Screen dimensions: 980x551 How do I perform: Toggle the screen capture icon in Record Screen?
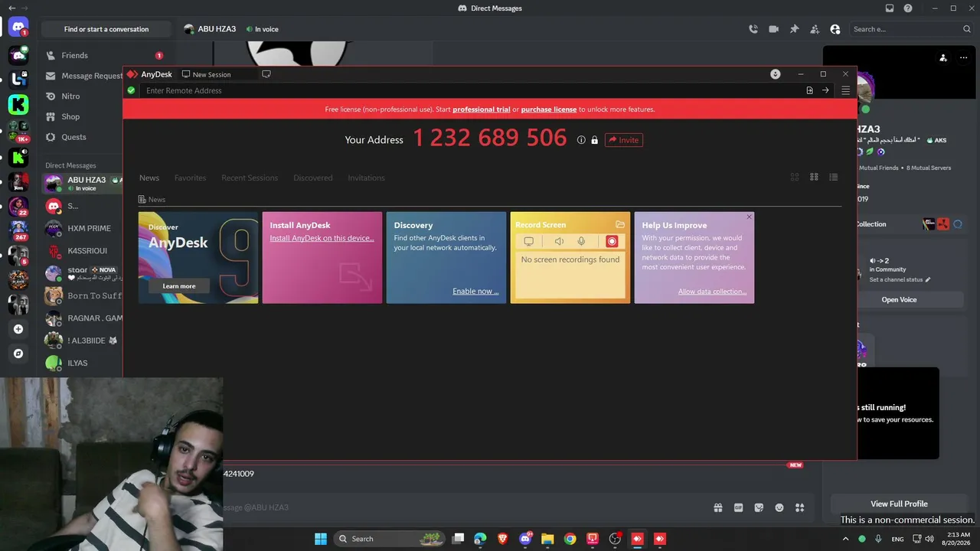(x=528, y=241)
